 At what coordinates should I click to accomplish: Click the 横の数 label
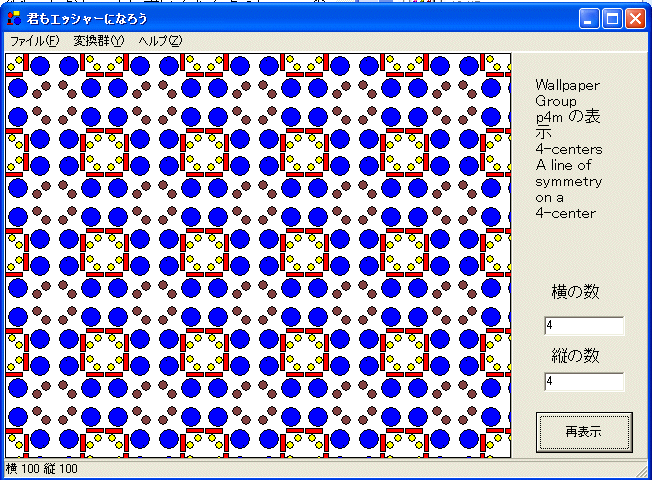click(x=575, y=292)
